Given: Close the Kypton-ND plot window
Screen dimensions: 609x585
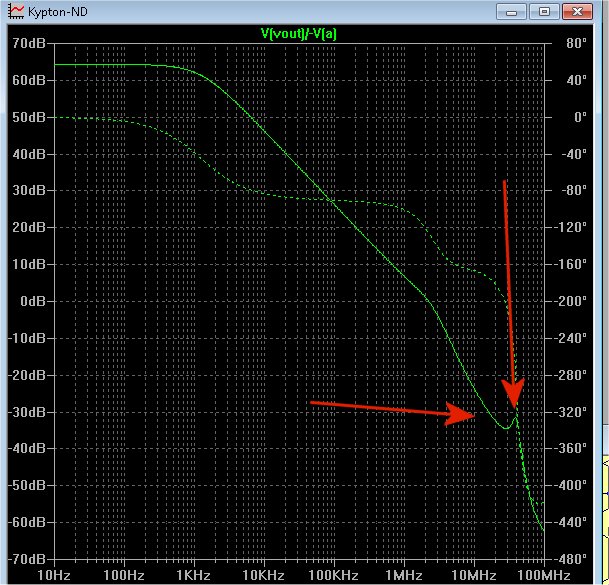Looking at the screenshot, I should pyautogui.click(x=577, y=12).
